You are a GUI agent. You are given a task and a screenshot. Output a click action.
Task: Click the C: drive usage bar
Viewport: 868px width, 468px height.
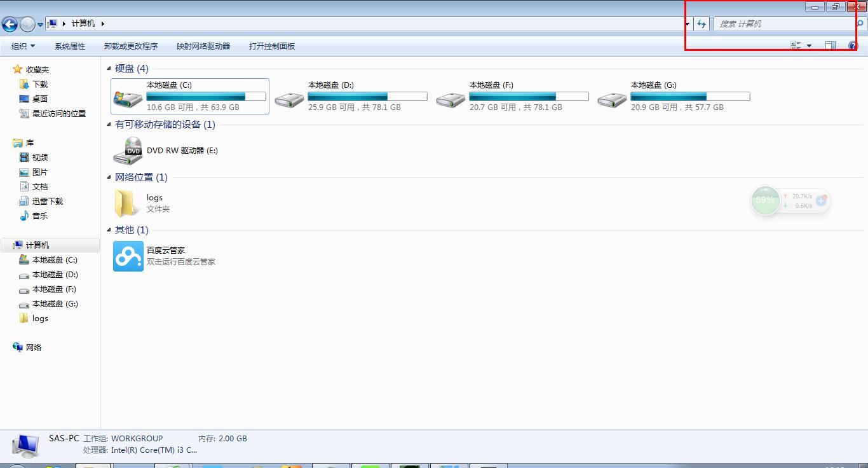click(206, 97)
